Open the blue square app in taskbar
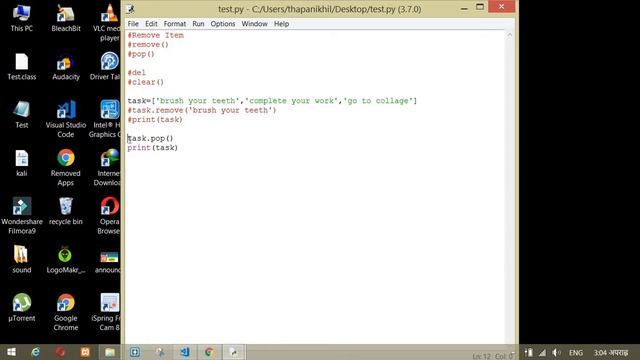Viewport: 640px width, 360px height. tap(135, 352)
